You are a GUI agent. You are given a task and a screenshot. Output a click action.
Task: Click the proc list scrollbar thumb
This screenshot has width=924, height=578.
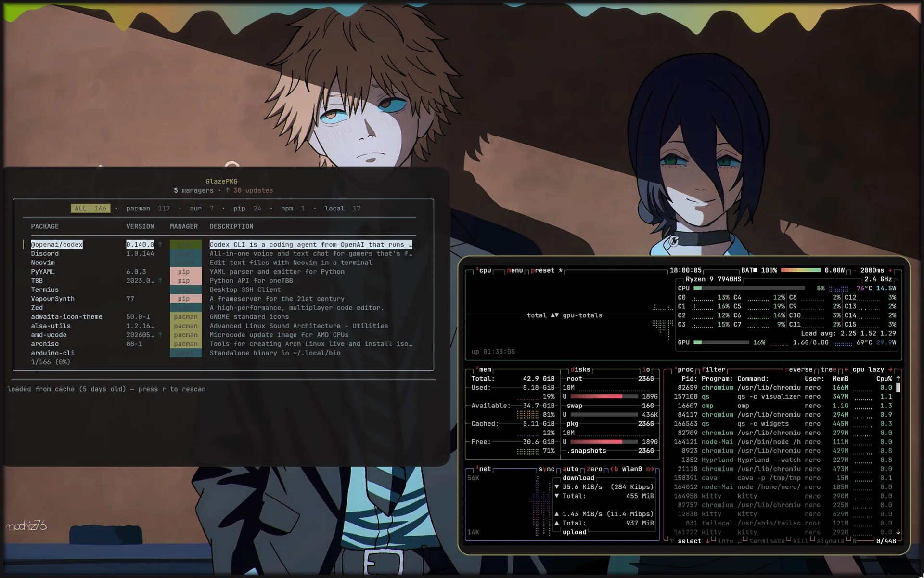point(898,388)
